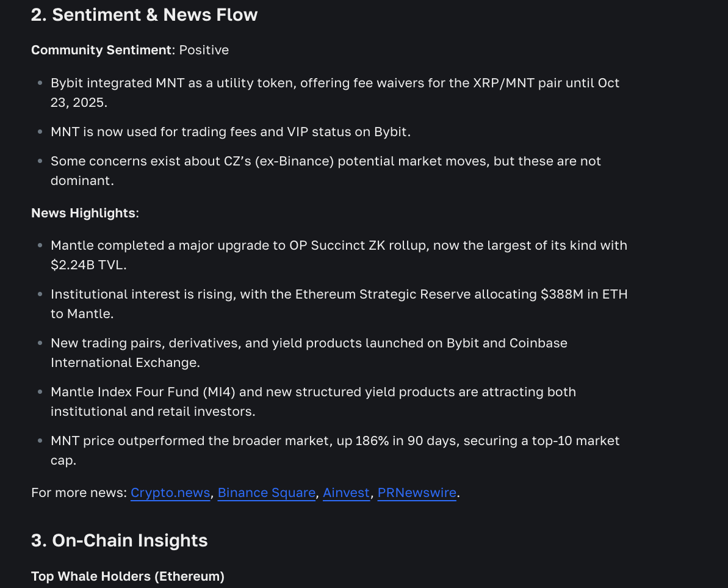Click the Ainvest news link
Image resolution: width=728 pixels, height=588 pixels.
tap(346, 493)
